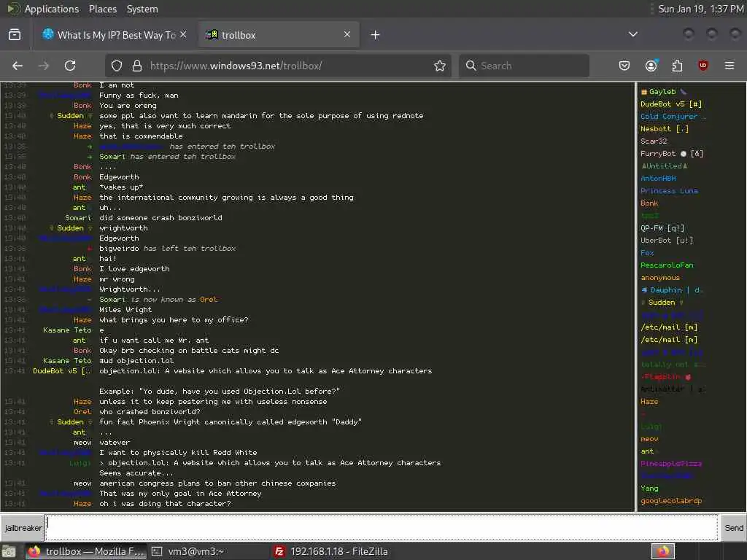Select Nesbott [.] in user list

pyautogui.click(x=664, y=128)
